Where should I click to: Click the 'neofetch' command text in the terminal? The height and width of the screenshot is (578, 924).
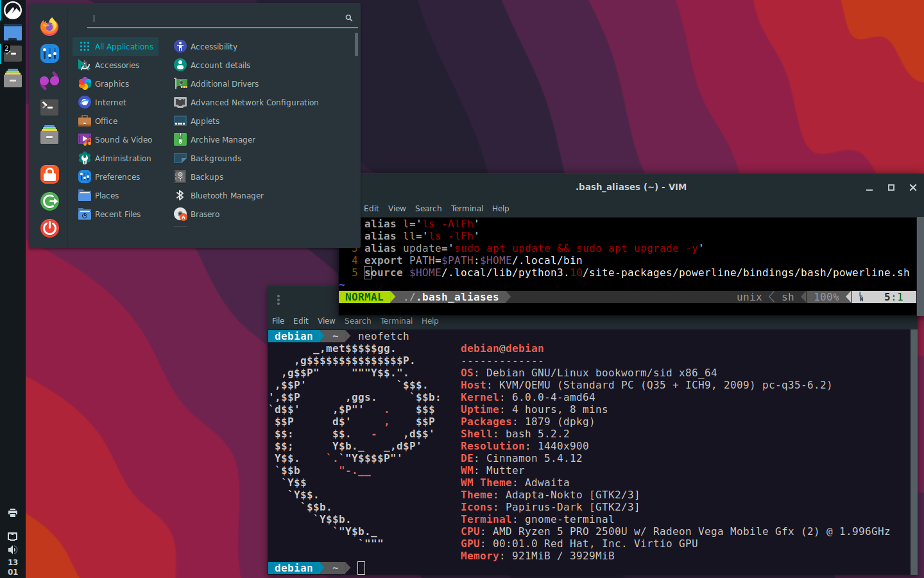point(384,336)
